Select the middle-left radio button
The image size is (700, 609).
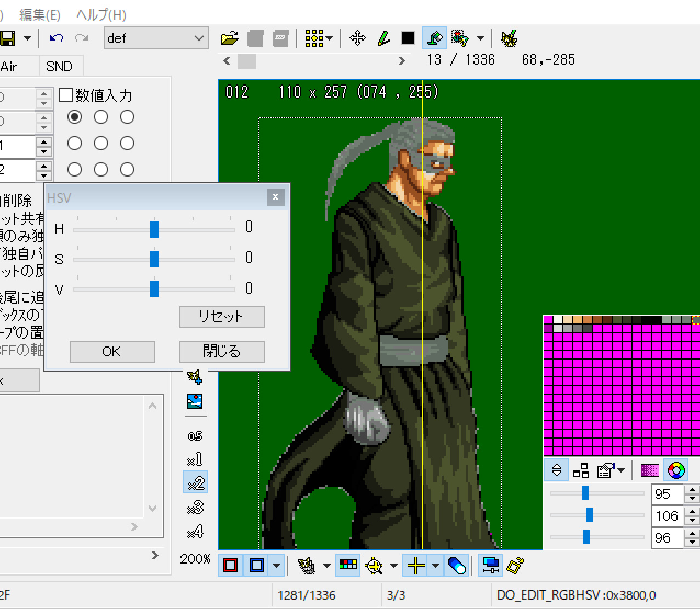(75, 143)
